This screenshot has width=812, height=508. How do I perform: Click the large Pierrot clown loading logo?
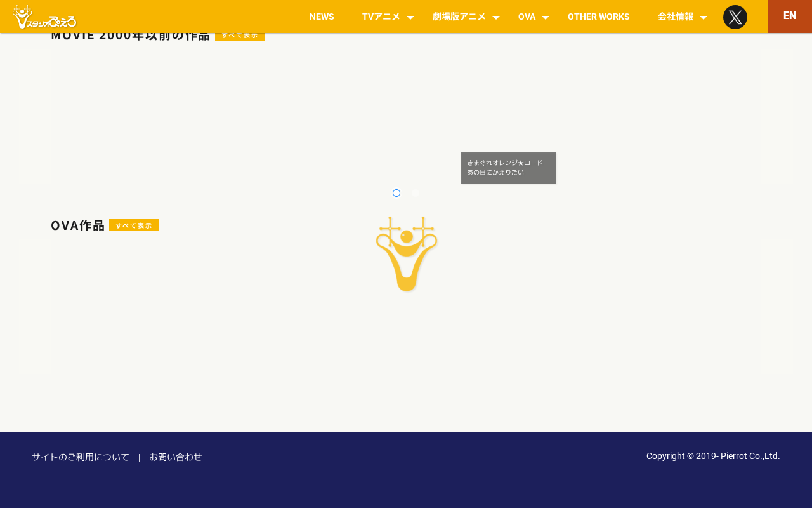click(407, 254)
